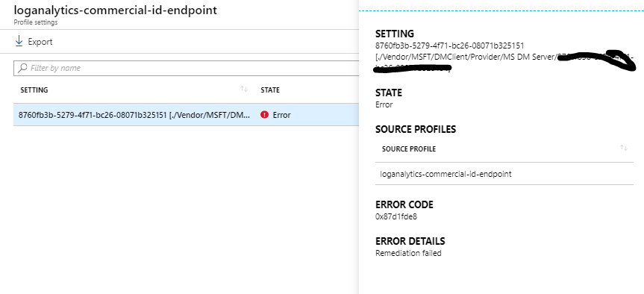Click the error code 0x87d1fde8 value

point(396,216)
